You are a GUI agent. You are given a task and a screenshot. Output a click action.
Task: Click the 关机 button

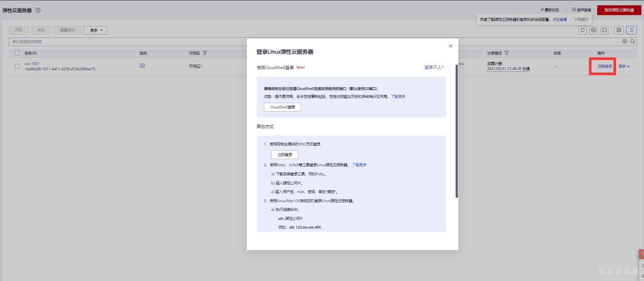[41, 30]
